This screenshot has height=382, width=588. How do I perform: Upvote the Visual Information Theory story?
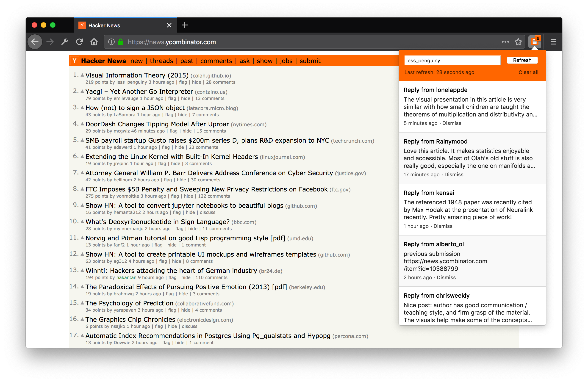click(x=82, y=75)
